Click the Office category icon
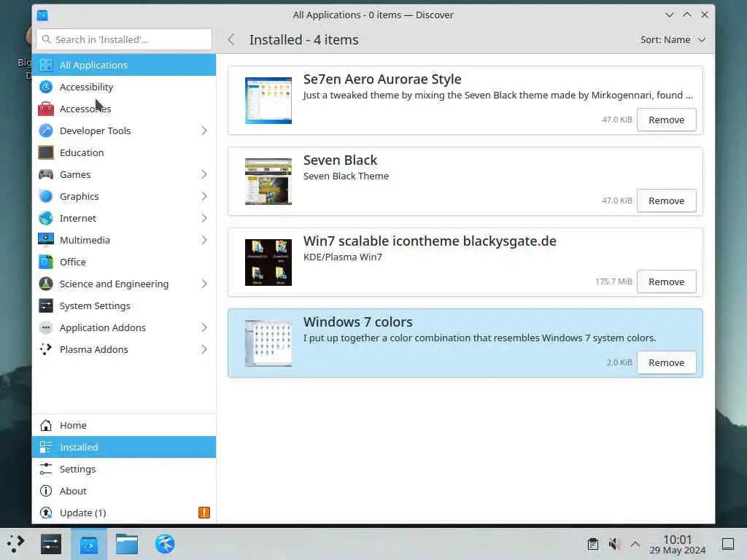This screenshot has height=560, width=747. point(46,262)
